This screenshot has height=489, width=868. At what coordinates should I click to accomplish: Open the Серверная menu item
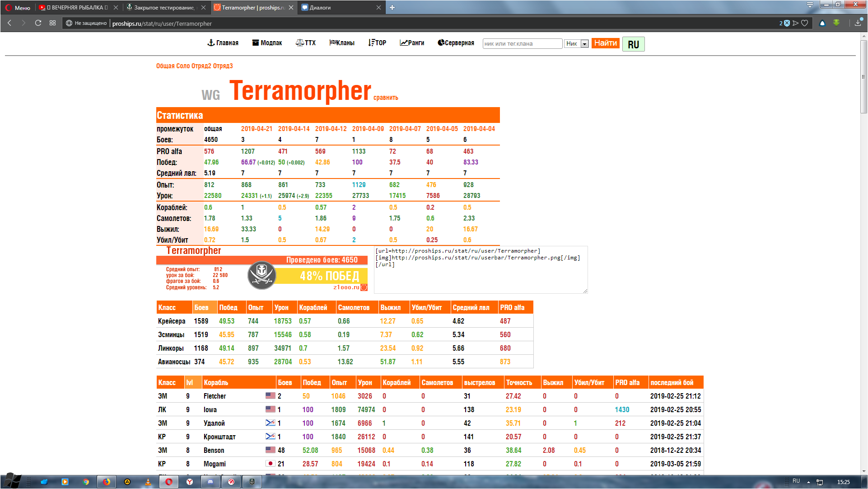tap(456, 43)
